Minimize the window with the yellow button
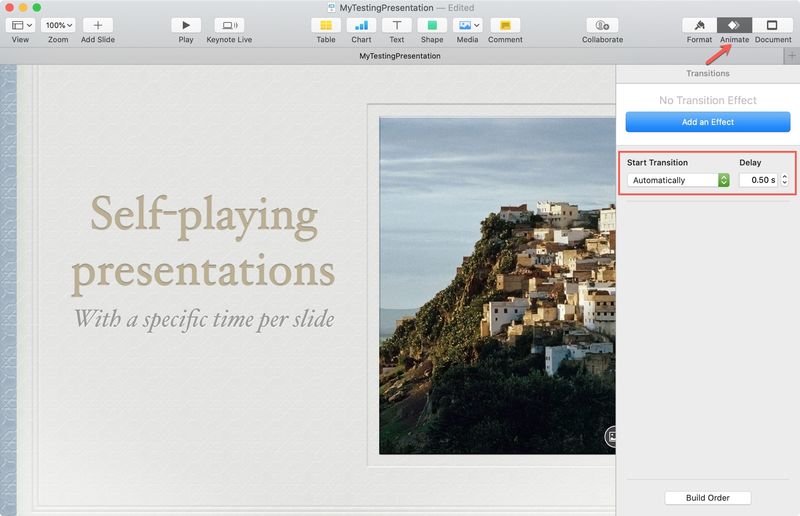This screenshot has height=516, width=800. click(23, 8)
